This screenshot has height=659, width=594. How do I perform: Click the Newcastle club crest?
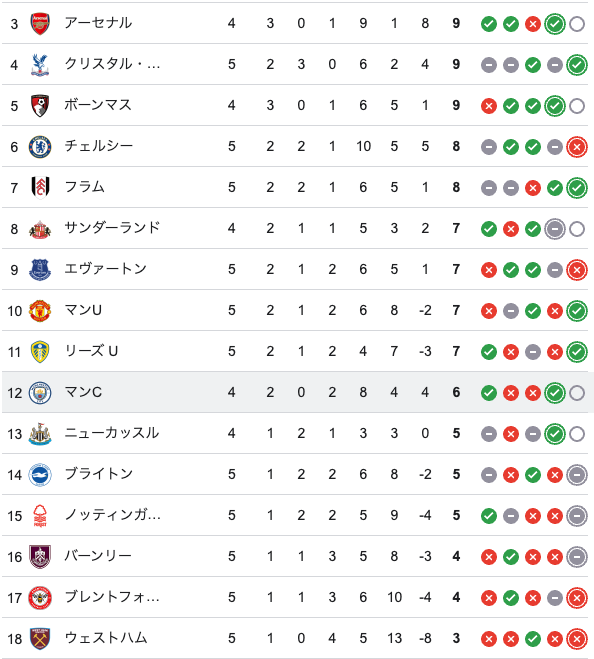[40, 434]
